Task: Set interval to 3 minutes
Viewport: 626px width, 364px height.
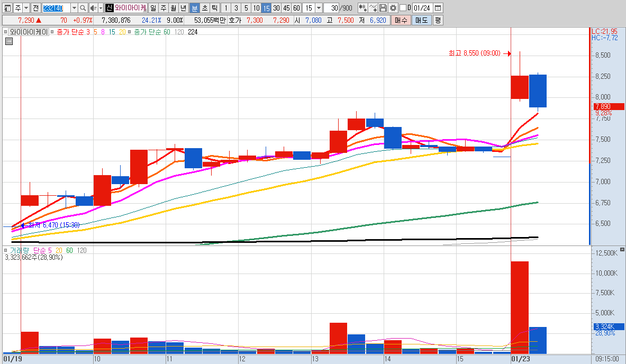Action: [236, 8]
